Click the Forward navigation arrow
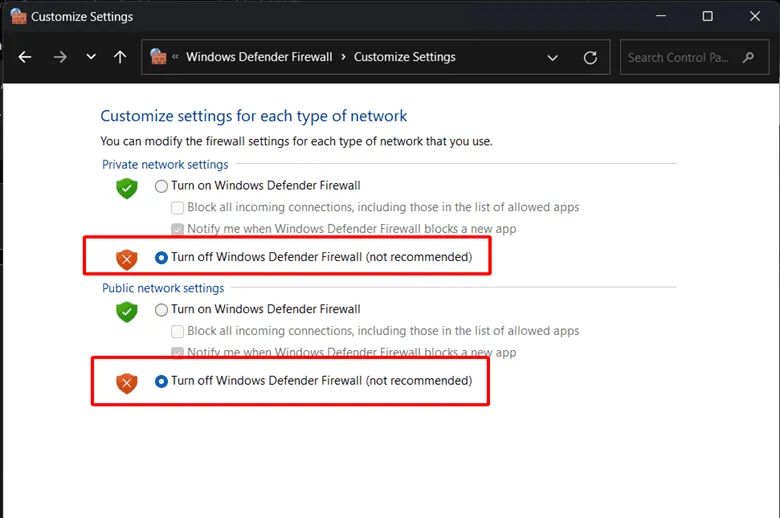The image size is (780, 518). point(60,57)
